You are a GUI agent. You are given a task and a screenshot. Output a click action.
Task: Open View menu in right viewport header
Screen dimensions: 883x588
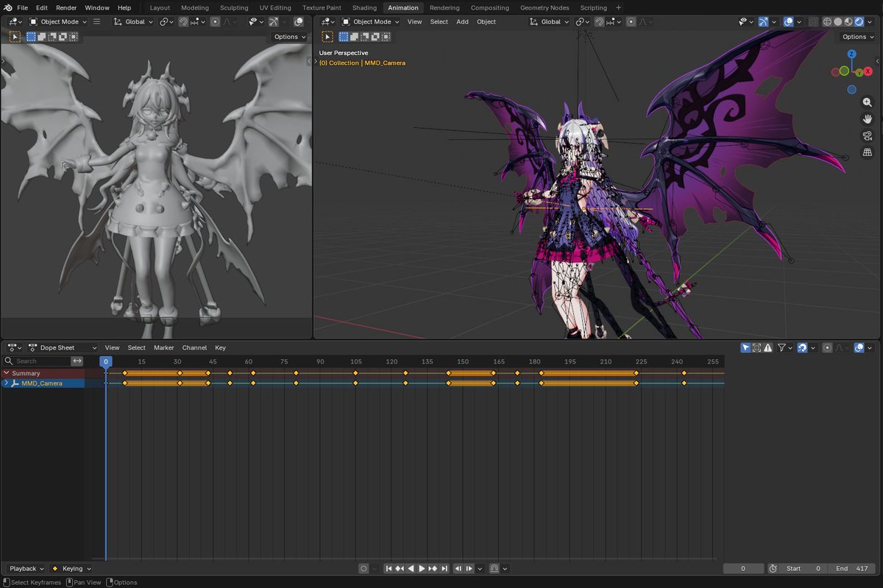pos(415,21)
